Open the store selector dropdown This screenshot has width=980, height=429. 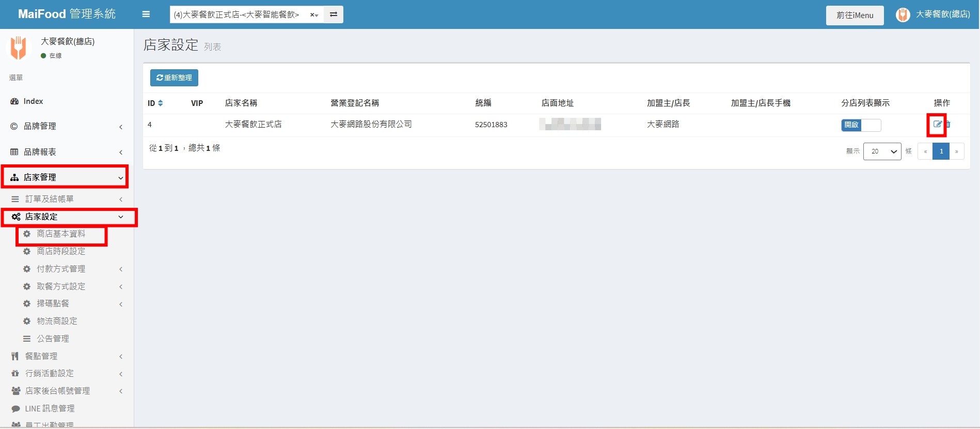(243, 14)
